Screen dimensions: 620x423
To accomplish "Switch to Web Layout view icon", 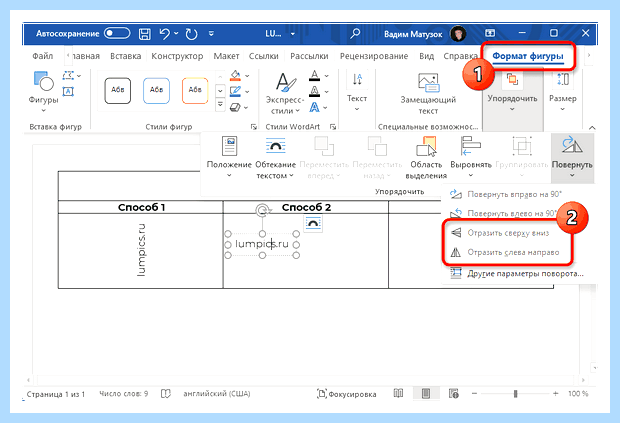I will 454,393.
